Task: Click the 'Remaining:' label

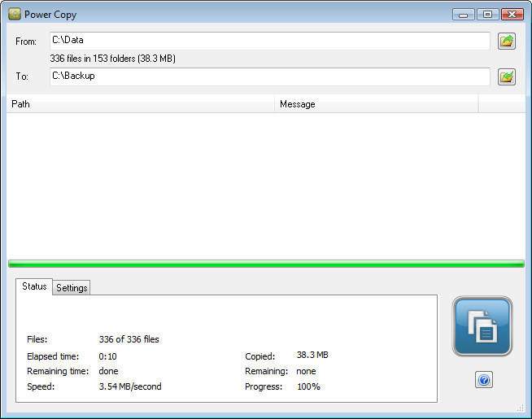Action: [266, 371]
